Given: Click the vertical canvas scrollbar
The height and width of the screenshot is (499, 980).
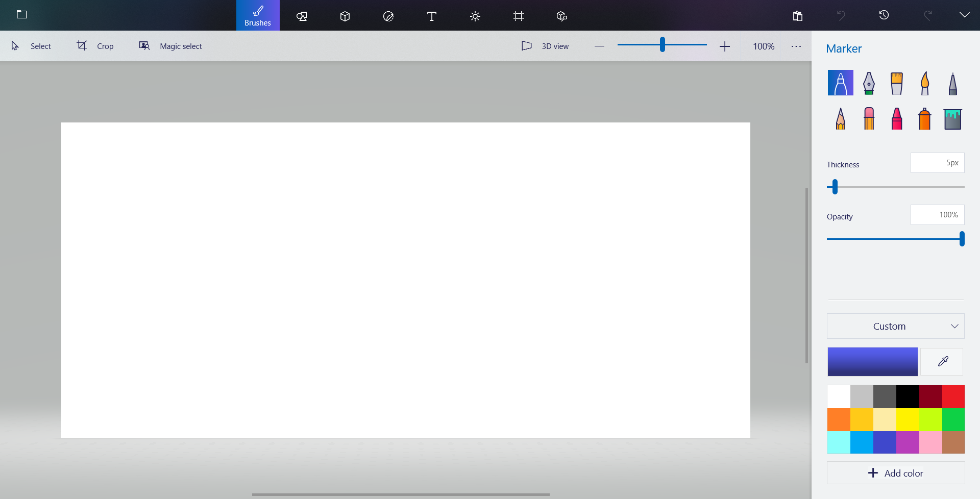Looking at the screenshot, I should click(806, 276).
